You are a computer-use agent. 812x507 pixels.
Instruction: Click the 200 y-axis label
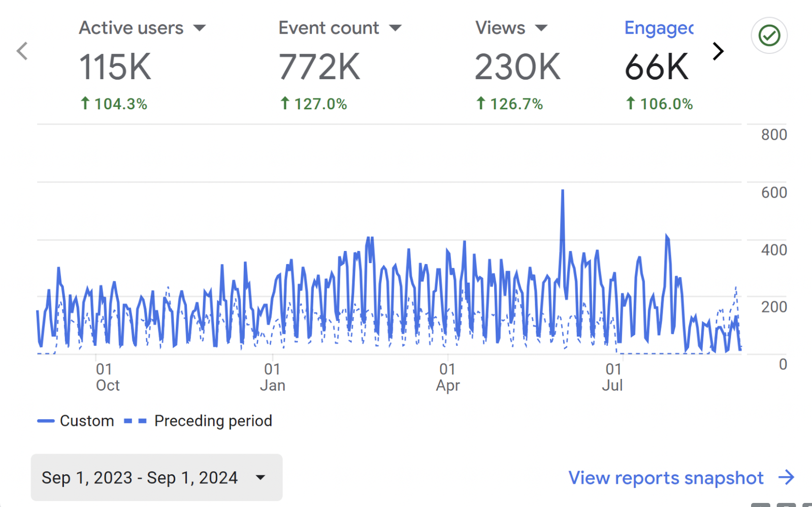(774, 307)
